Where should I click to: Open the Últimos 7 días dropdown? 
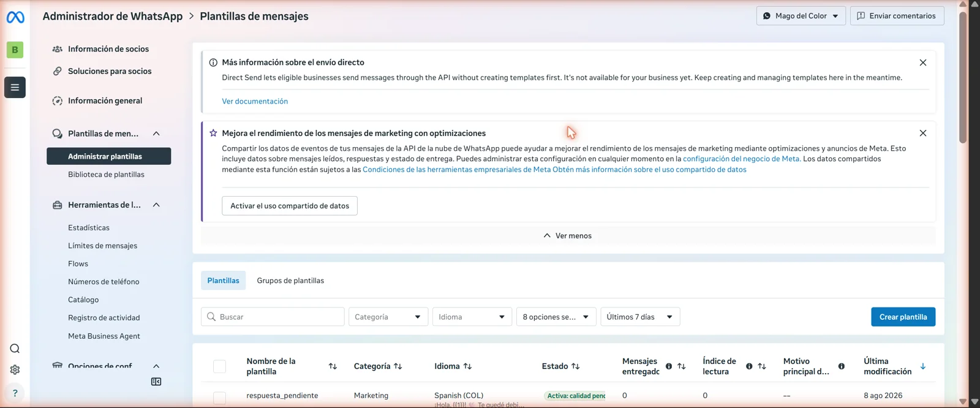click(640, 317)
